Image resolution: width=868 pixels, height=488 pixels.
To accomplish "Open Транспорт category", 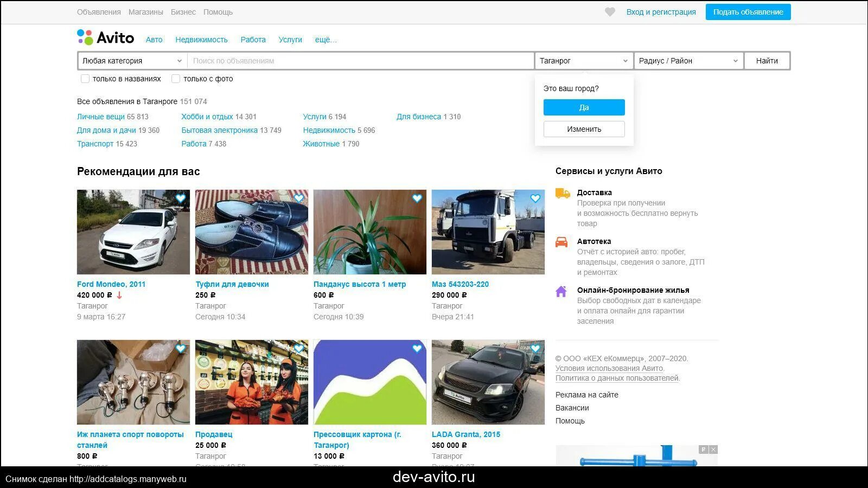I will coord(95,144).
